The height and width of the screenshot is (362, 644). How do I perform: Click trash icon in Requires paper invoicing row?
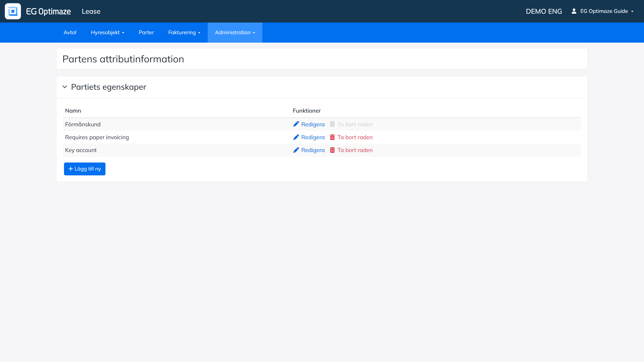tap(332, 137)
